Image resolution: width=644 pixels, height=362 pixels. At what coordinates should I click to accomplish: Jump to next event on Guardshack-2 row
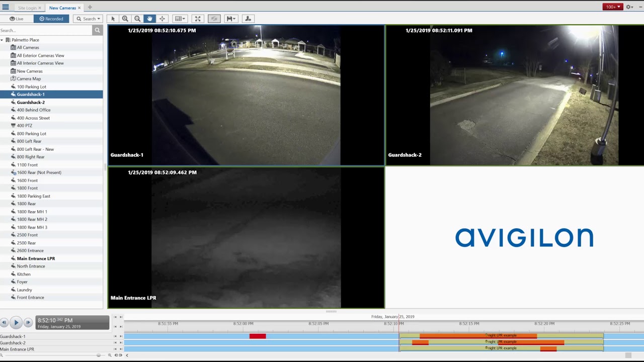click(121, 343)
